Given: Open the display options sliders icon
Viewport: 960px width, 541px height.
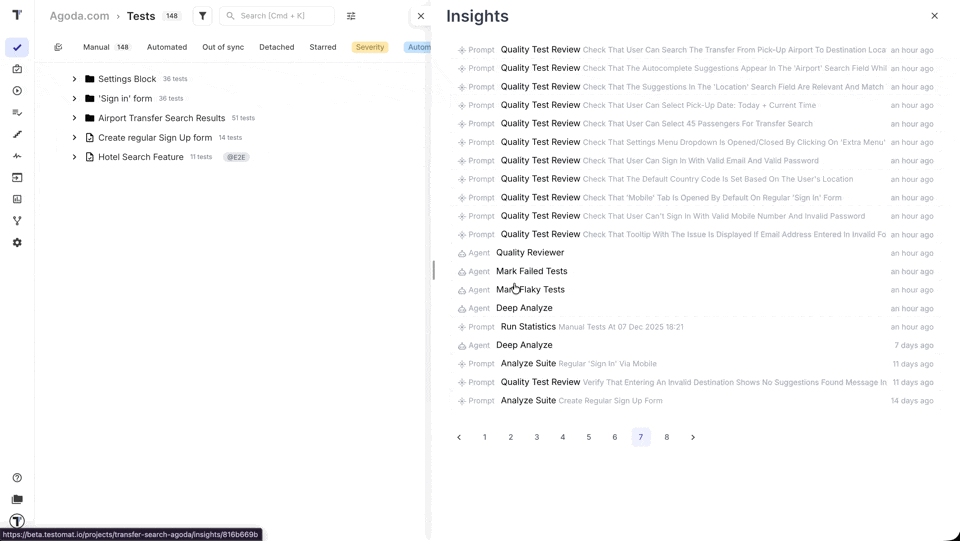Looking at the screenshot, I should pyautogui.click(x=351, y=16).
